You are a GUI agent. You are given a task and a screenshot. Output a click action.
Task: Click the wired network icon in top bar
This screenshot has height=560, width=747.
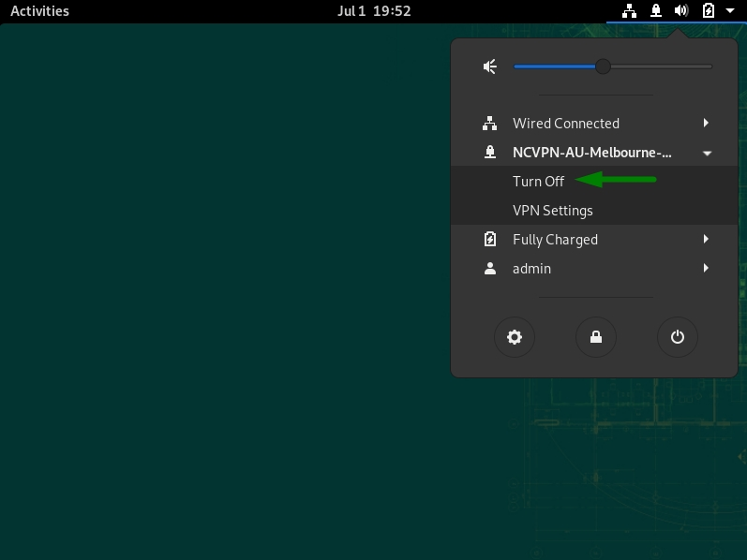coord(629,11)
